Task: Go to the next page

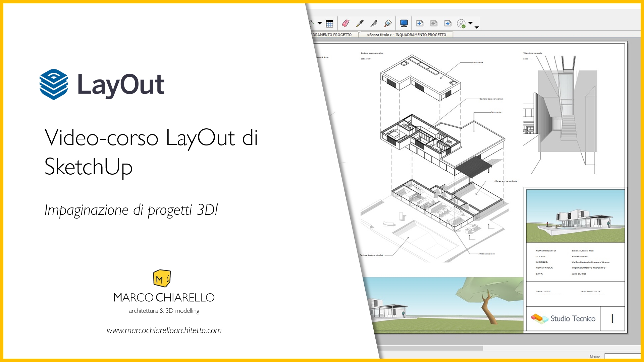Action: click(x=448, y=23)
